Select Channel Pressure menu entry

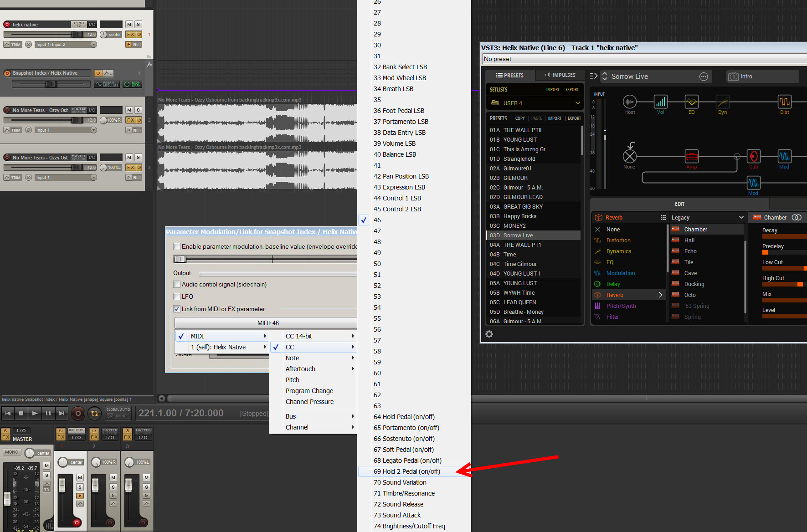point(313,402)
